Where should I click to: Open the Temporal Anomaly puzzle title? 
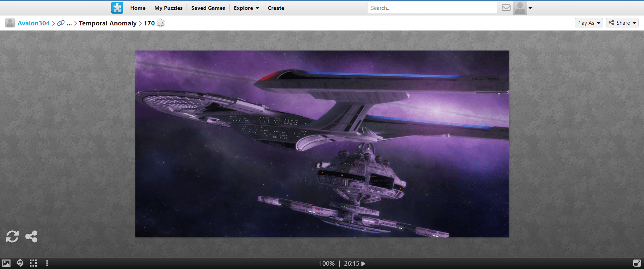(108, 23)
